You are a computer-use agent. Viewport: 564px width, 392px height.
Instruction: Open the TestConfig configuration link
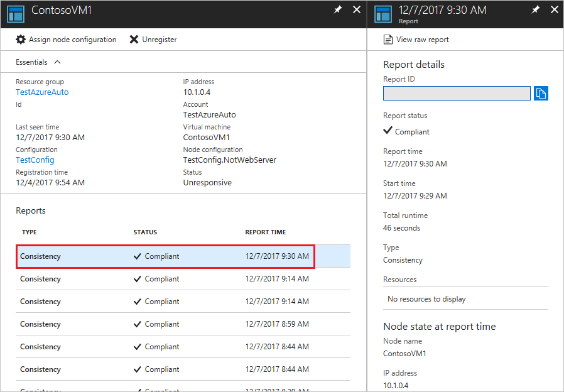point(35,160)
